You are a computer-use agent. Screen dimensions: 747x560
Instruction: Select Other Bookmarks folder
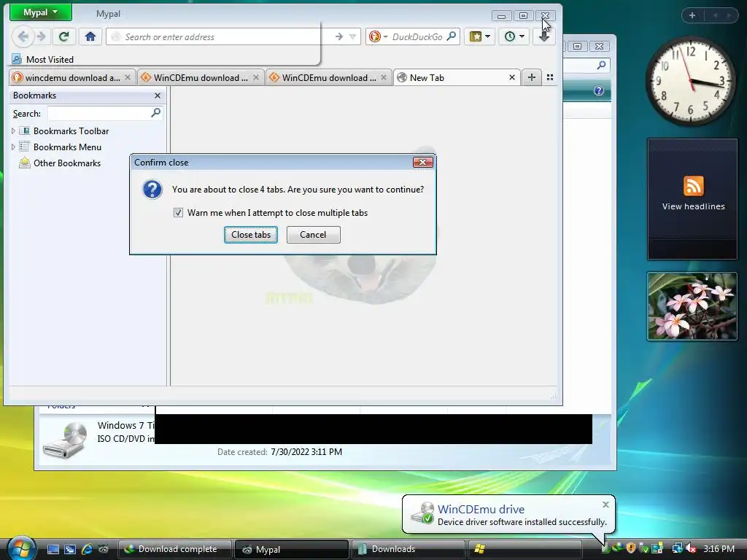coord(60,163)
